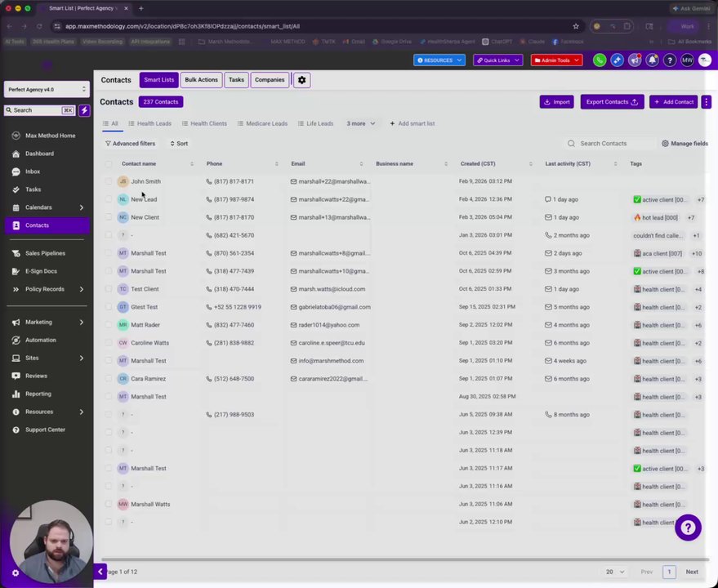The height and width of the screenshot is (588, 718).
Task: Collapse sidebar with purple arrow button
Action: [100, 572]
